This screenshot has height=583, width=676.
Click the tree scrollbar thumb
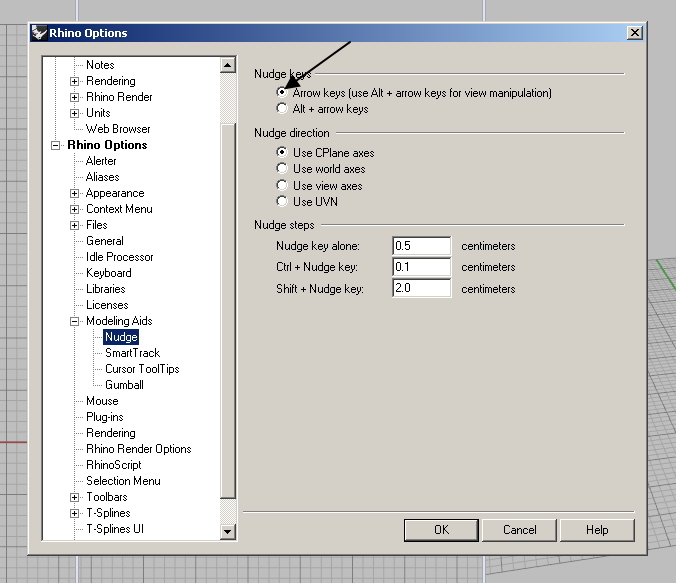tap(228, 310)
